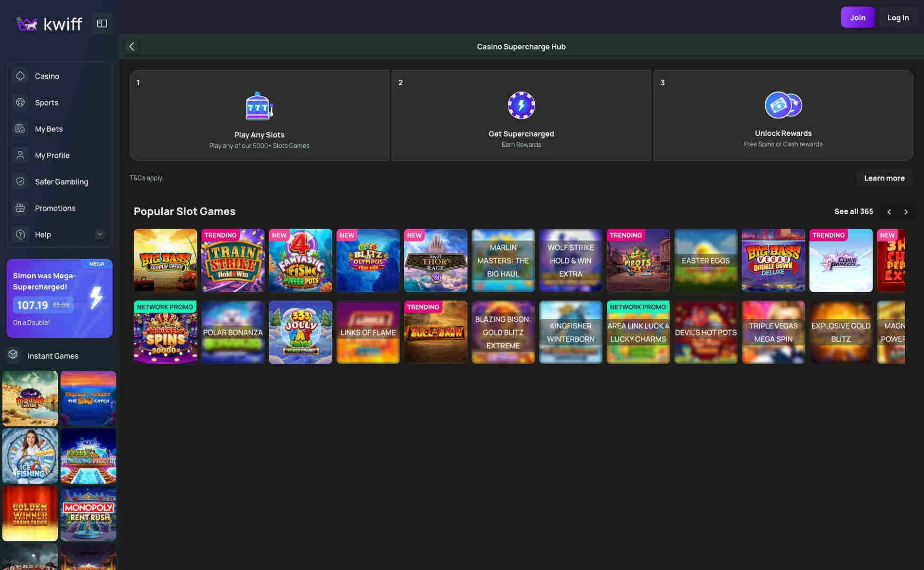This screenshot has height=570, width=924.
Task: Click the Unlock Rewards cash icon
Action: tap(783, 105)
